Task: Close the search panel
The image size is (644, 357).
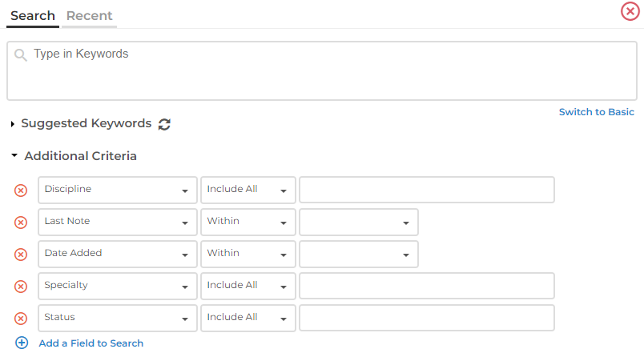Action: point(630,12)
